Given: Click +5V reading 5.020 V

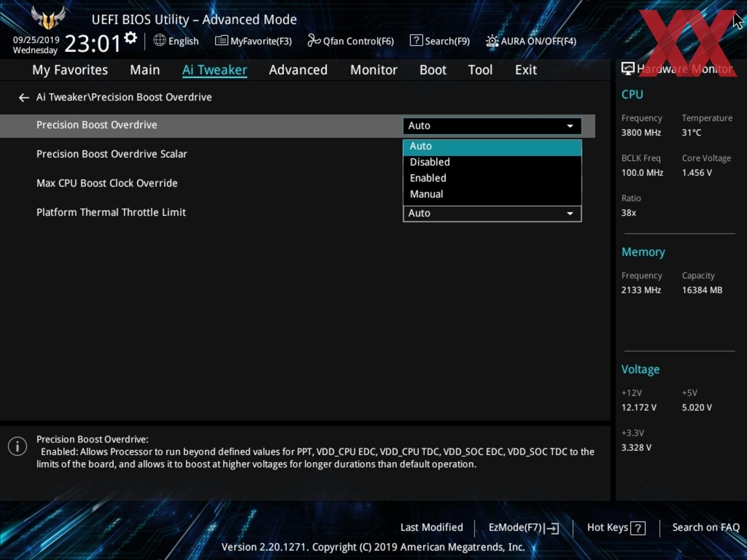Looking at the screenshot, I should (697, 408).
